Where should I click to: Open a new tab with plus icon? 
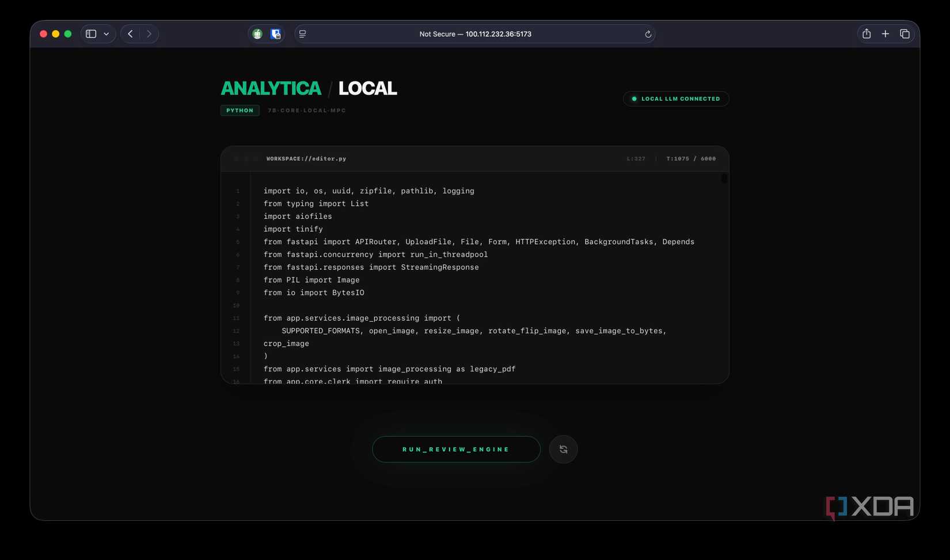pyautogui.click(x=886, y=34)
